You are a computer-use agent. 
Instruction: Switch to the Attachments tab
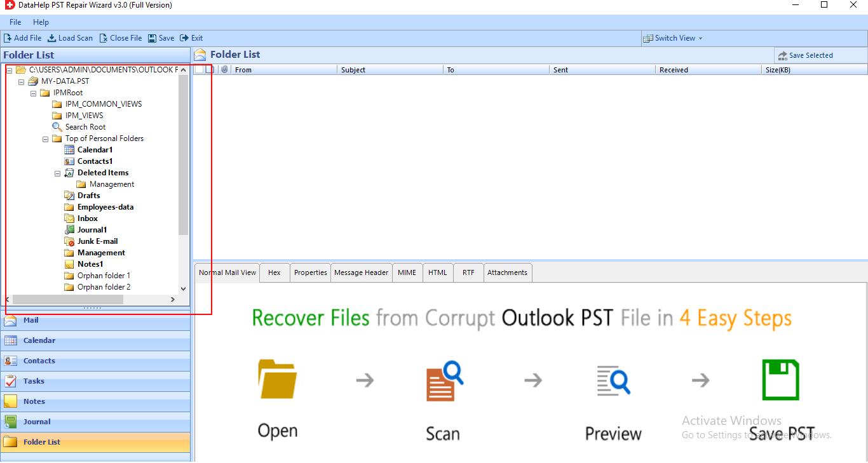(x=507, y=272)
